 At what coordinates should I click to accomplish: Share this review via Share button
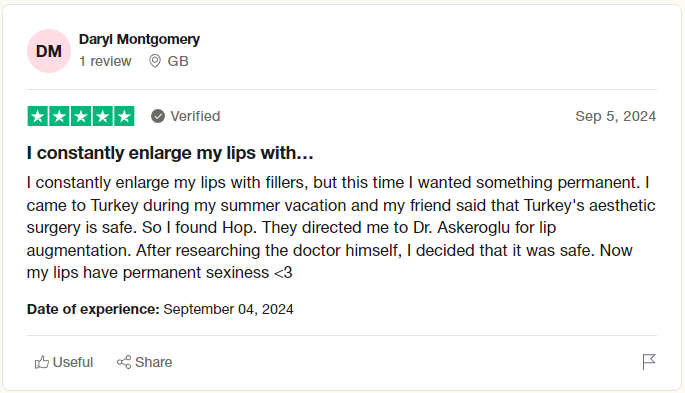coord(145,362)
